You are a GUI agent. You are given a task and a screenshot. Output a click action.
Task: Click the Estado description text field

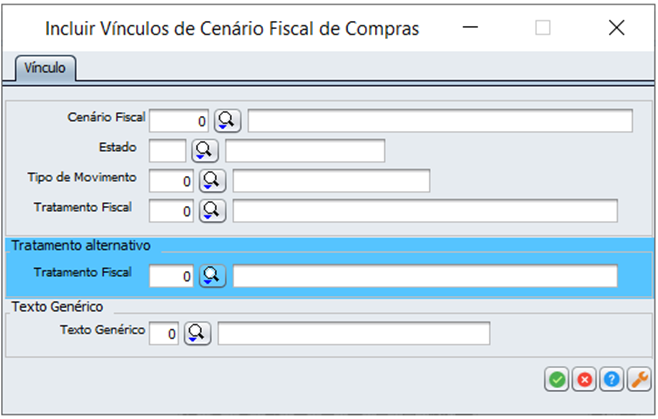point(305,151)
